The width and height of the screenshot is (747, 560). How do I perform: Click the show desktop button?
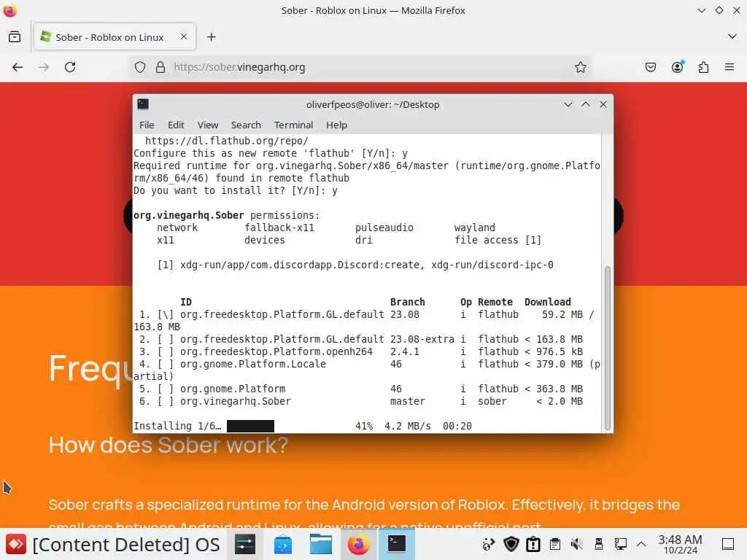tap(728, 544)
